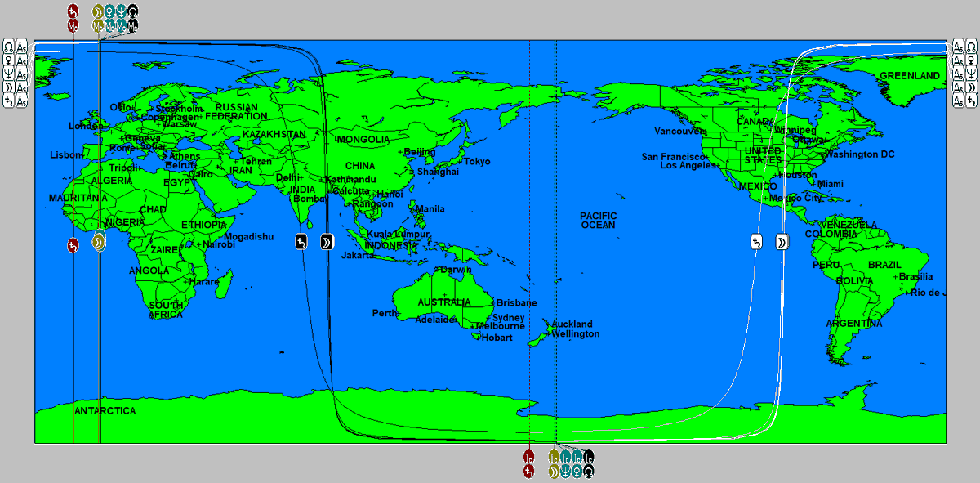Click the Wellington city label

tap(575, 333)
